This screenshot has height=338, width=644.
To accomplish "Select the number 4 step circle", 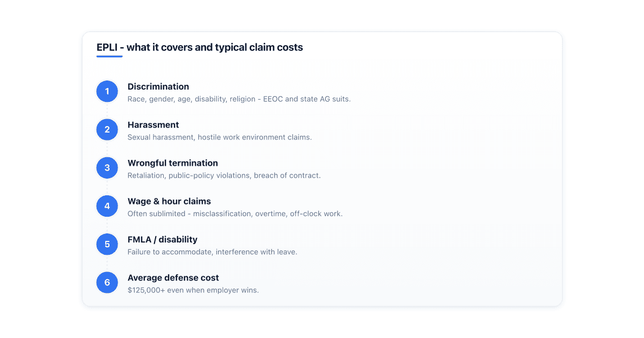I will pyautogui.click(x=107, y=206).
